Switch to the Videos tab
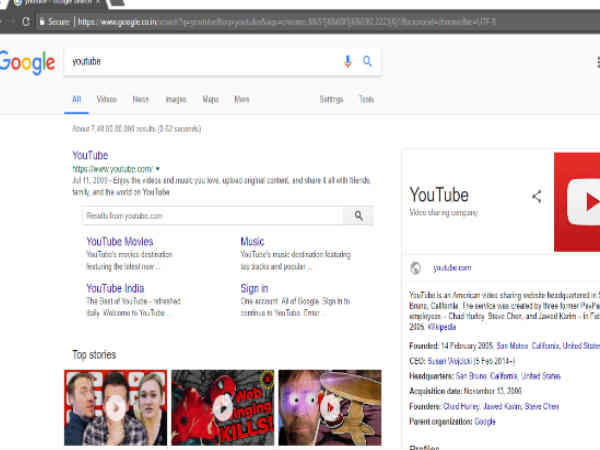Screen dimensions: 600x450 pyautogui.click(x=106, y=99)
